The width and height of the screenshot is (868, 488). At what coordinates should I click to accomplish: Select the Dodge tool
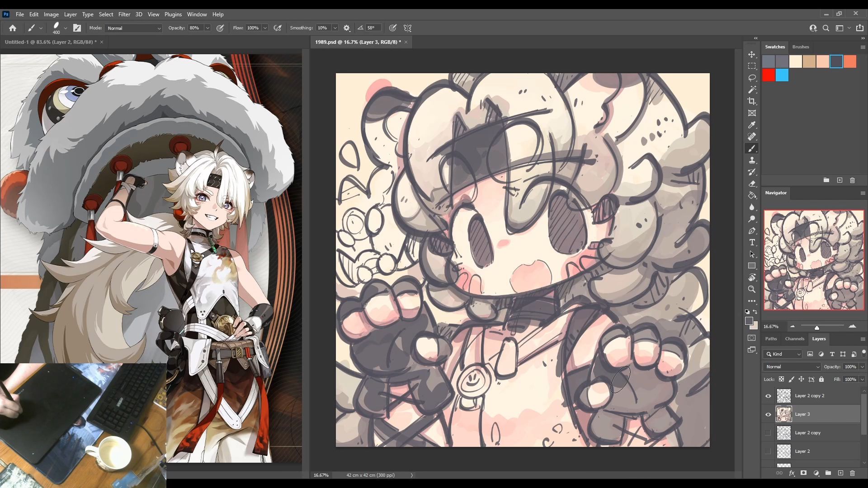[752, 219]
